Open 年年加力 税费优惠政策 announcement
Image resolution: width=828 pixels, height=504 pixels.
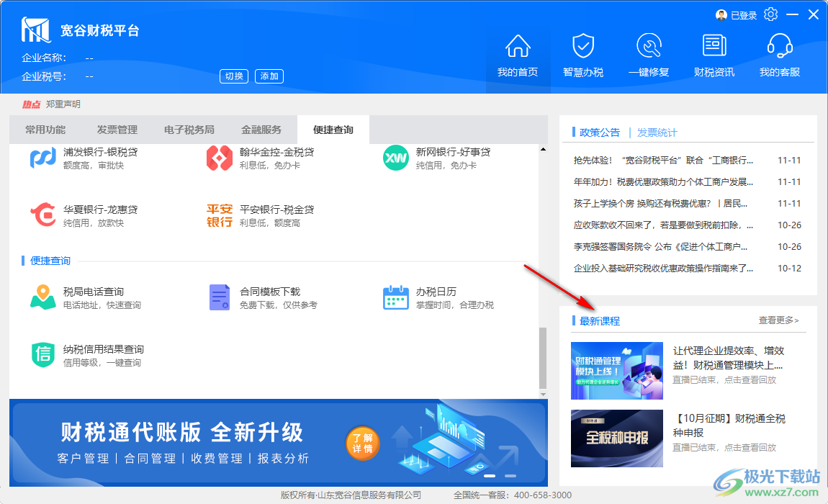point(663,181)
